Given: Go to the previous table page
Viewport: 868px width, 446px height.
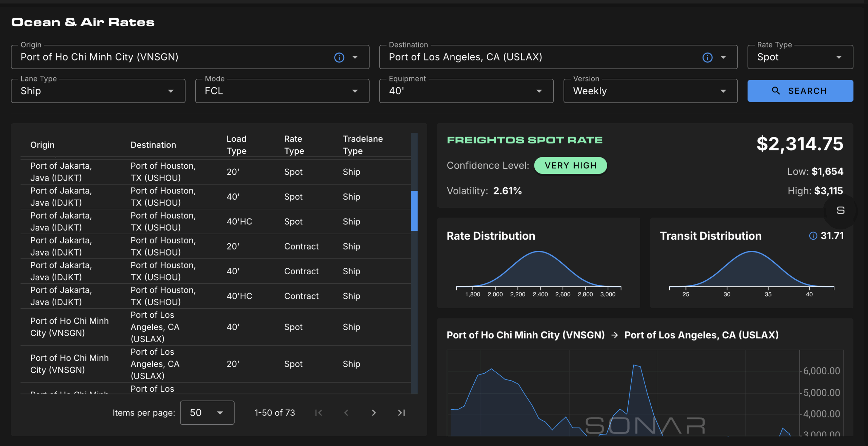Looking at the screenshot, I should (346, 413).
